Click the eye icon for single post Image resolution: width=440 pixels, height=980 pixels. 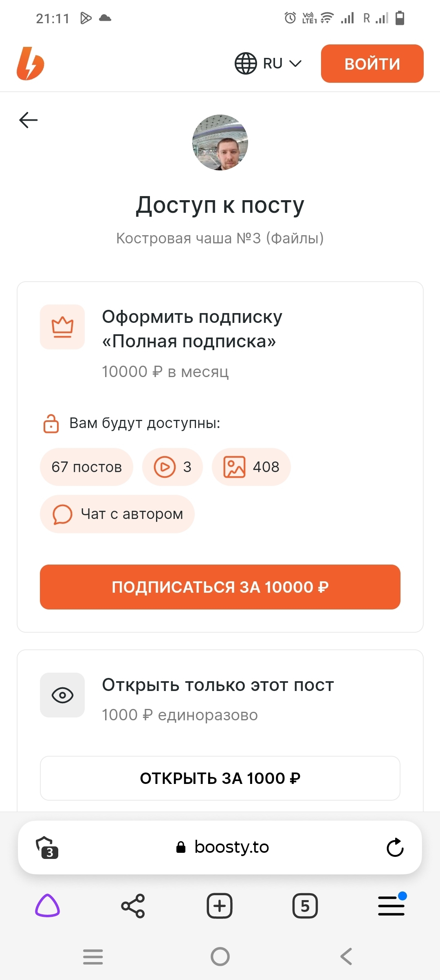(62, 695)
